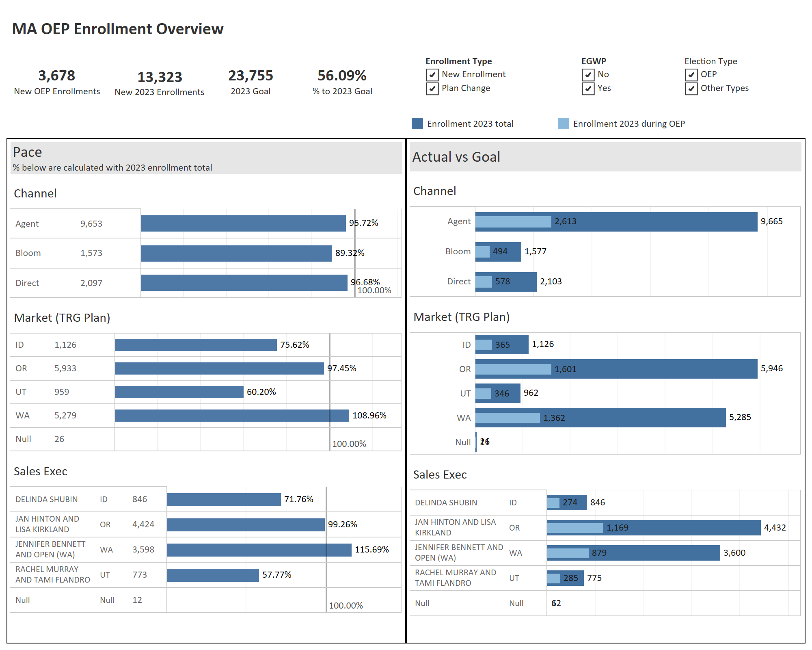Disable the "Plan Change" enrollment type

coord(432,88)
